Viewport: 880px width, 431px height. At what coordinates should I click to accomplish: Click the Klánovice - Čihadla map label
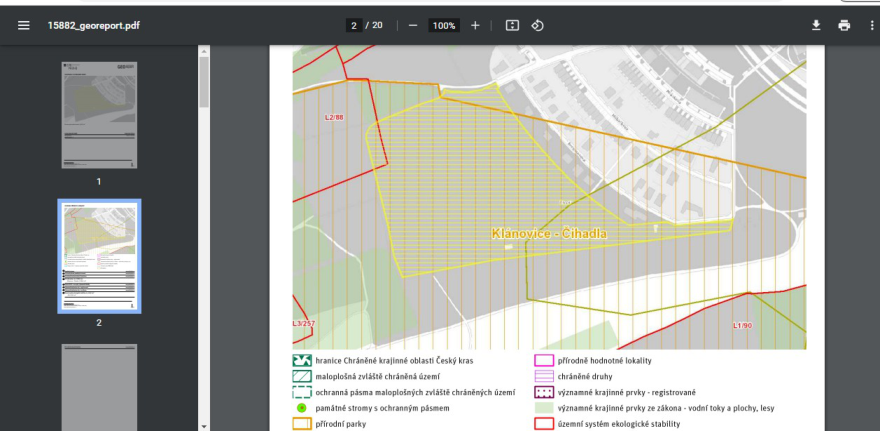(x=549, y=233)
